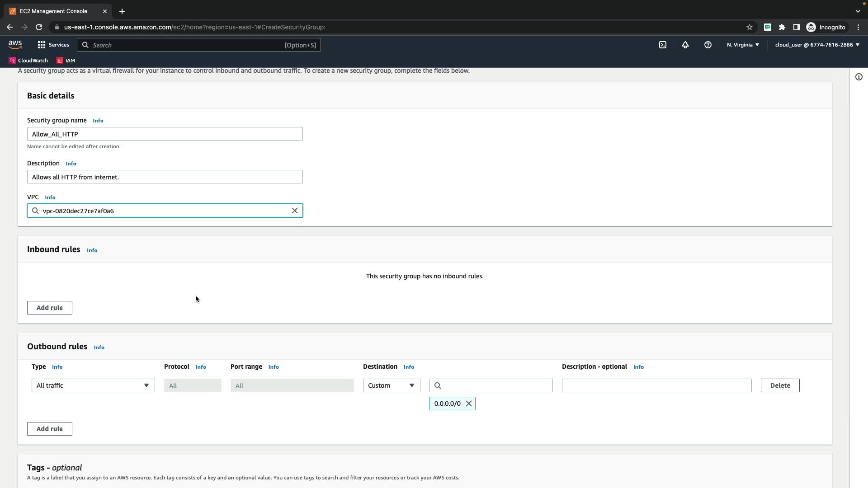Bookmark this page with the star icon
Screen dimensions: 868x488
749,27
